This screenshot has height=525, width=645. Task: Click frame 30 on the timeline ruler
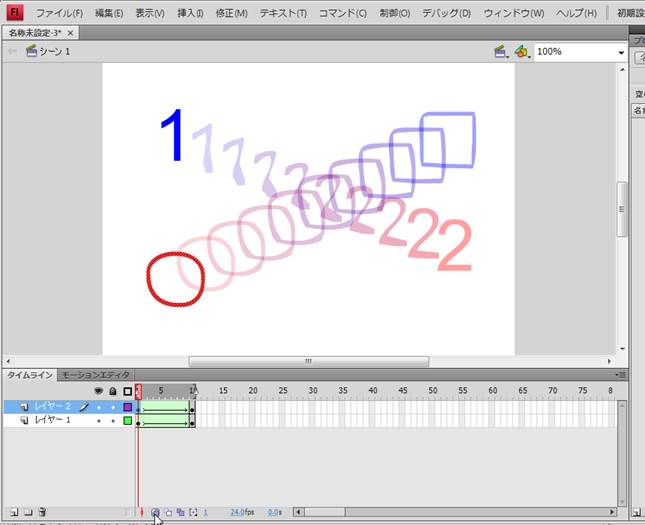(313, 390)
